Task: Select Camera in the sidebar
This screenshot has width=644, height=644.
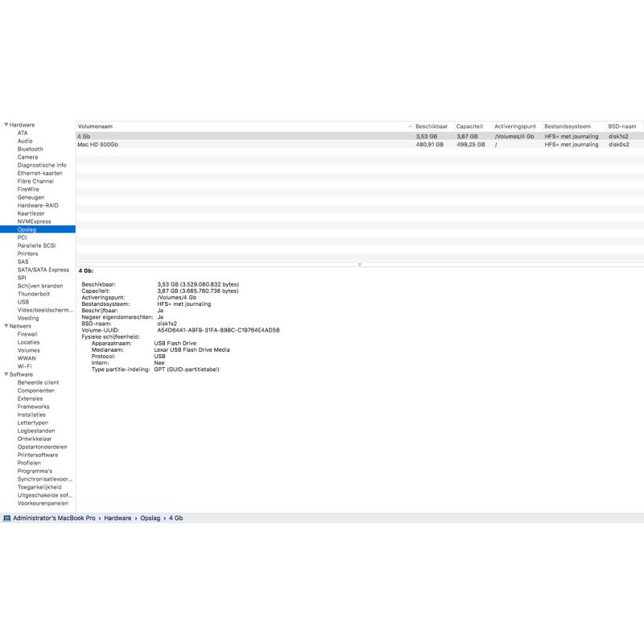Action: 27,157
